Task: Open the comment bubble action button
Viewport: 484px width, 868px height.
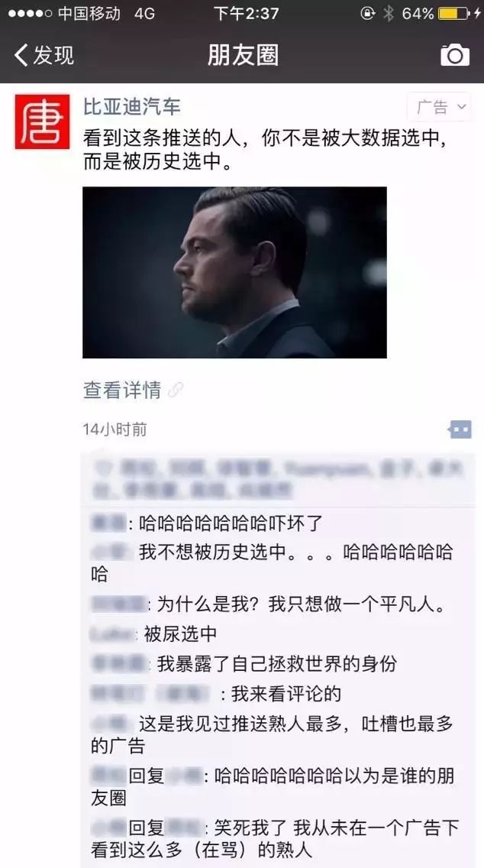Action: click(x=460, y=429)
